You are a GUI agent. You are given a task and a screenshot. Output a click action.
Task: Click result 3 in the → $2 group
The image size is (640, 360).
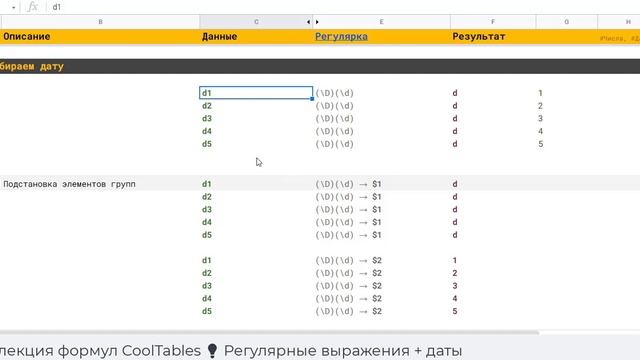click(455, 286)
